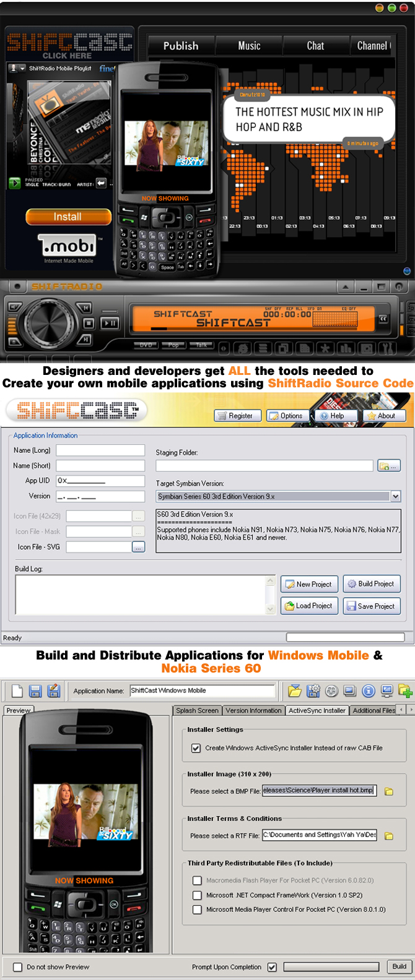Browse for Icon File - SVG
415x980 pixels.
tap(138, 547)
